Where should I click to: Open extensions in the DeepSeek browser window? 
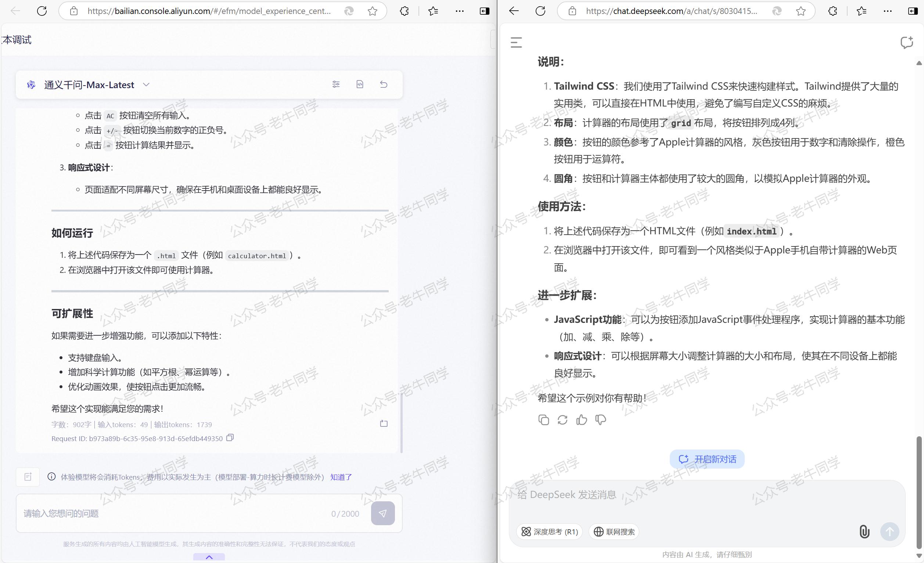833,11
